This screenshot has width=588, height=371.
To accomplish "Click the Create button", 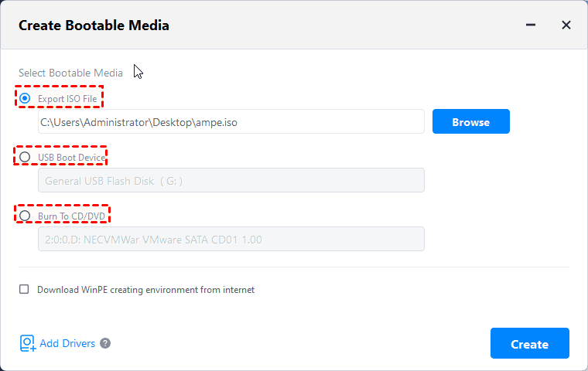I will pos(529,344).
